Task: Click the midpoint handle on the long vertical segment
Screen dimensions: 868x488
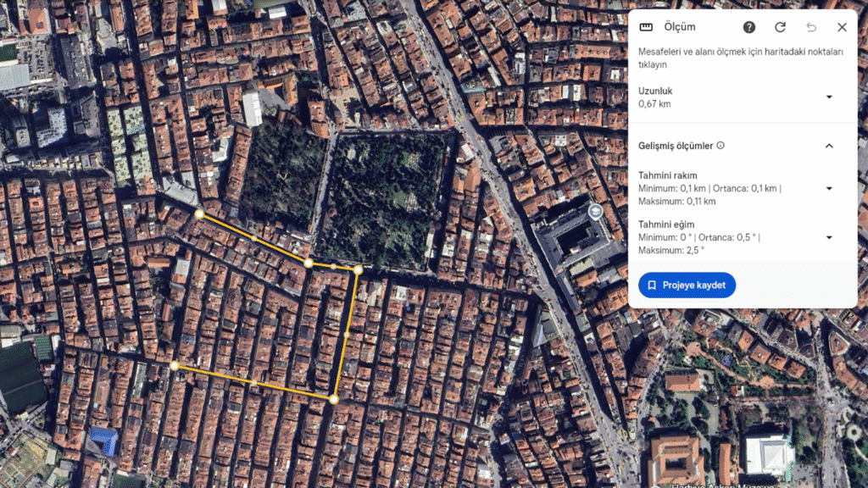Action: point(347,334)
